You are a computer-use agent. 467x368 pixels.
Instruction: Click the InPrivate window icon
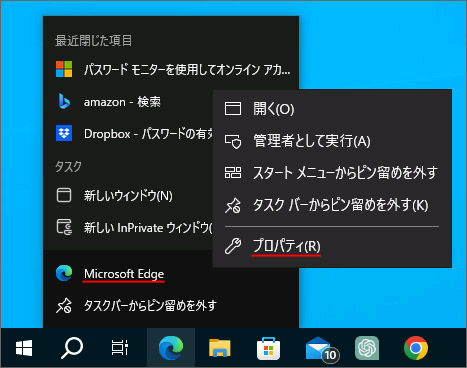64,228
